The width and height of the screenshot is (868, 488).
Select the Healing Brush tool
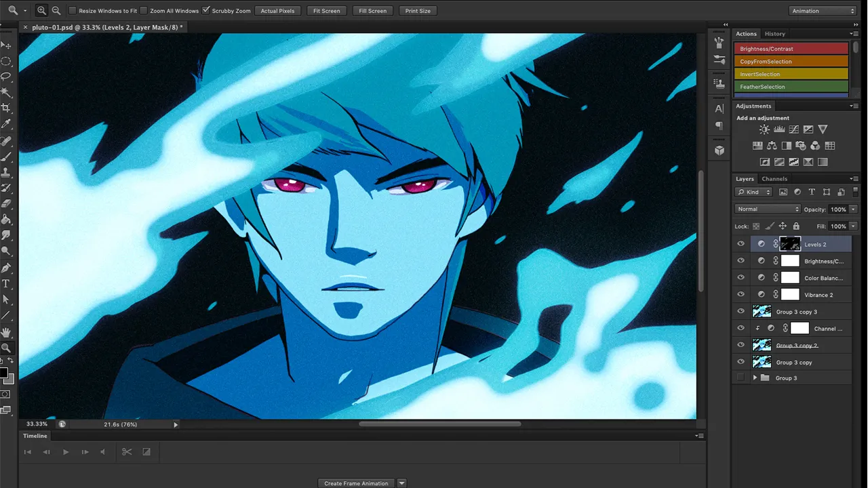[6, 142]
